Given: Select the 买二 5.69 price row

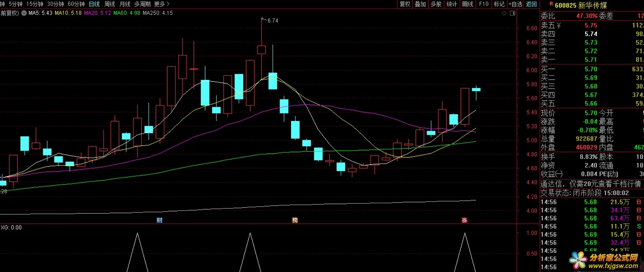Looking at the screenshot, I should tap(592, 78).
